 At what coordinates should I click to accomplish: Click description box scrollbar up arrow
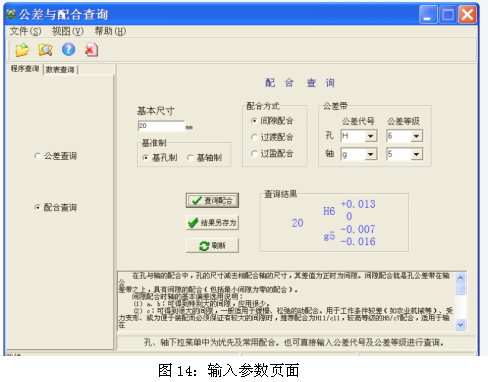pyautogui.click(x=461, y=278)
